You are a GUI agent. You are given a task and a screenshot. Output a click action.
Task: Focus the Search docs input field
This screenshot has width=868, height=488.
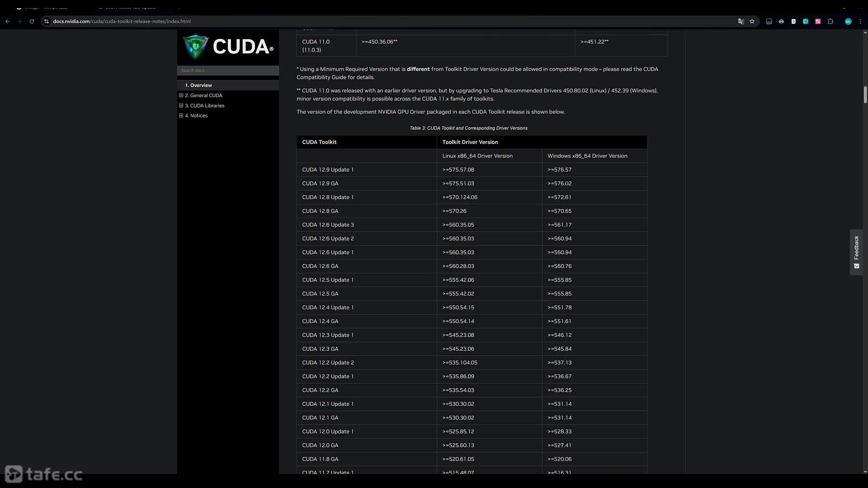[228, 70]
